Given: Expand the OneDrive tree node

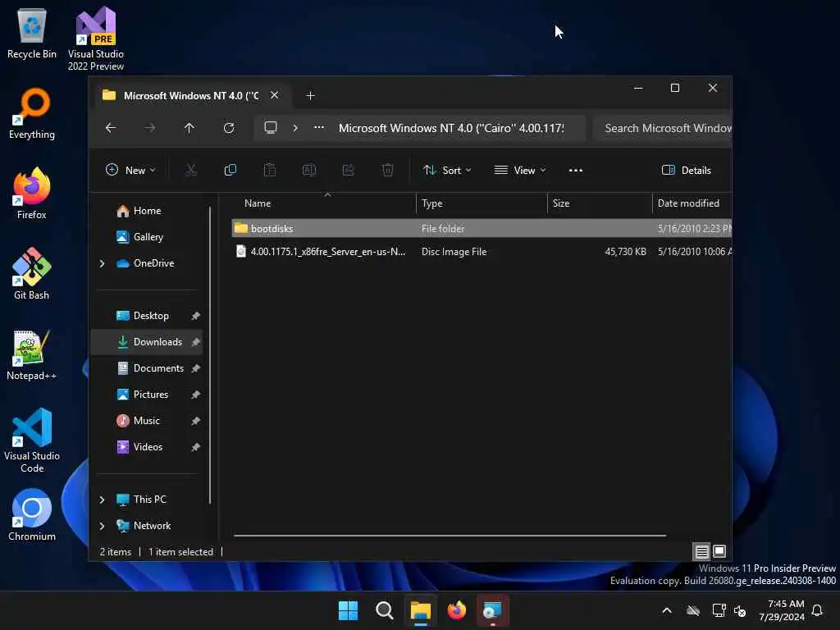Looking at the screenshot, I should (x=102, y=263).
